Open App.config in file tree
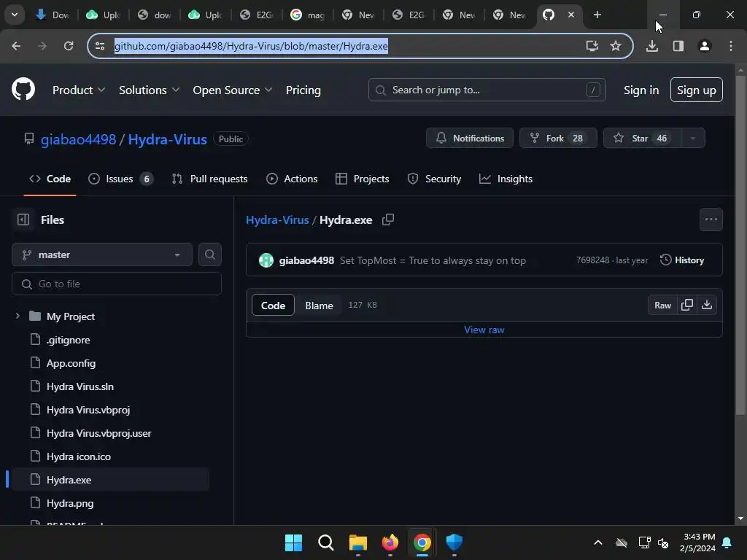The image size is (747, 560). 71,363
